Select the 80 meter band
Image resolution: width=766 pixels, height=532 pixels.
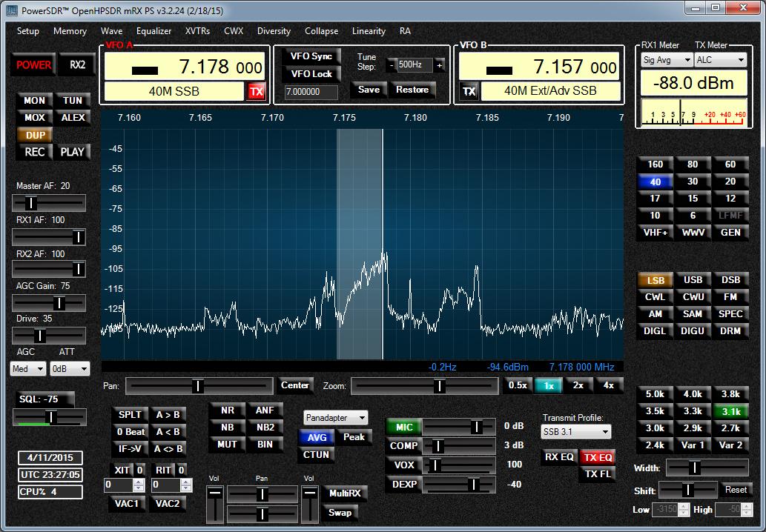[693, 164]
